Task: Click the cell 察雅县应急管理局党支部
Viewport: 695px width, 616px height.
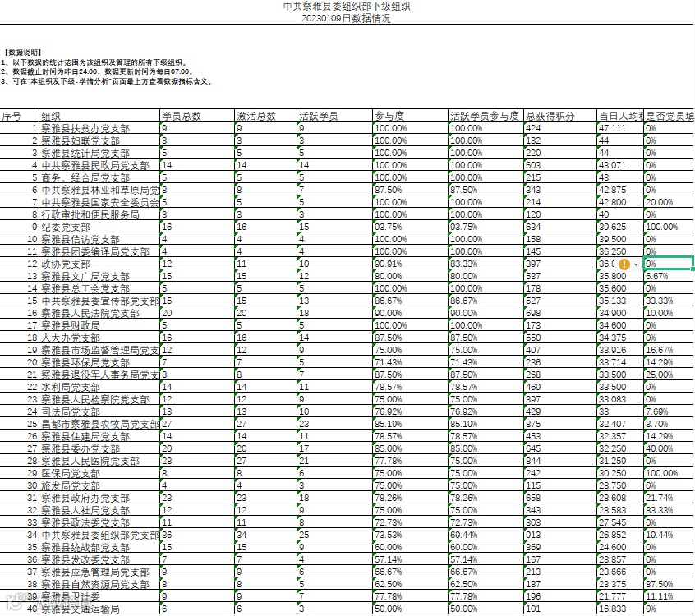Action: (x=99, y=572)
